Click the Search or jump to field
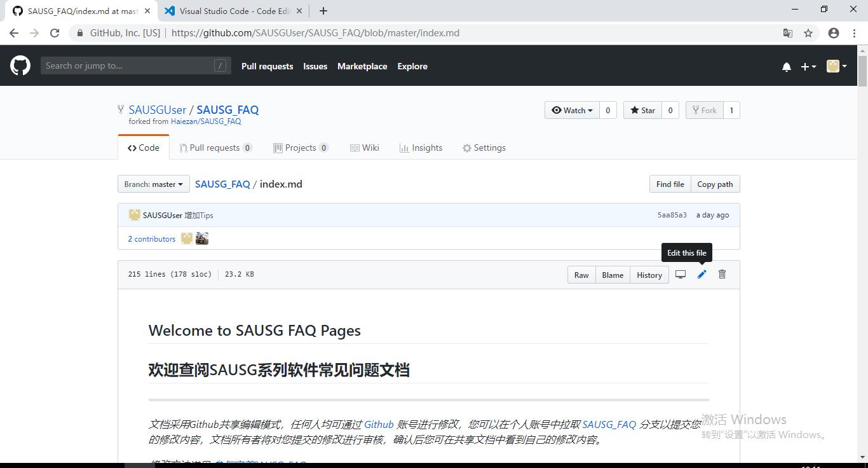The width and height of the screenshot is (868, 468). click(x=135, y=65)
